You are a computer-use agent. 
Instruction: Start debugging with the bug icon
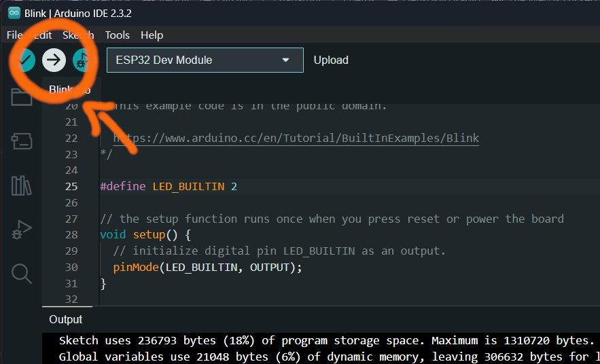coord(84,60)
